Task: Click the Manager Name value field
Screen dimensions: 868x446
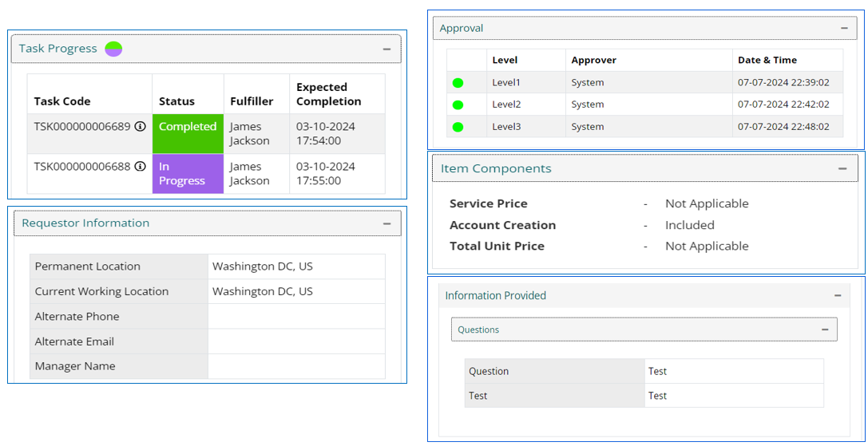Action: coord(295,366)
